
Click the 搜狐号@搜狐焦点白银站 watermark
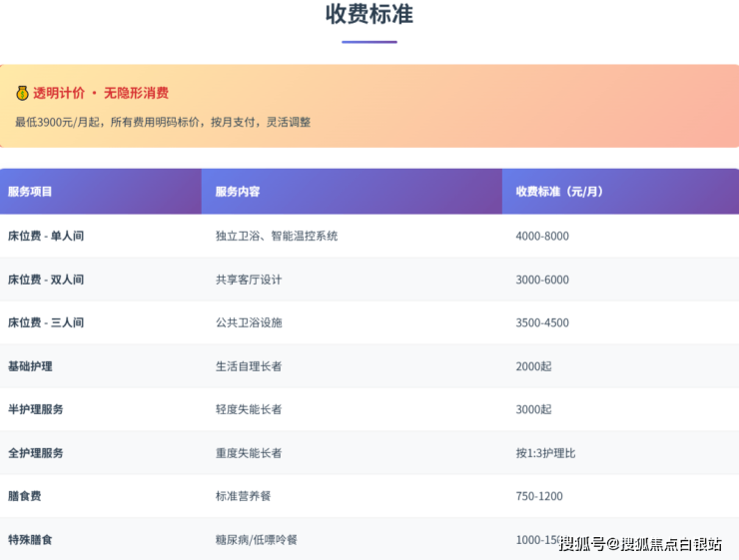tap(640, 544)
